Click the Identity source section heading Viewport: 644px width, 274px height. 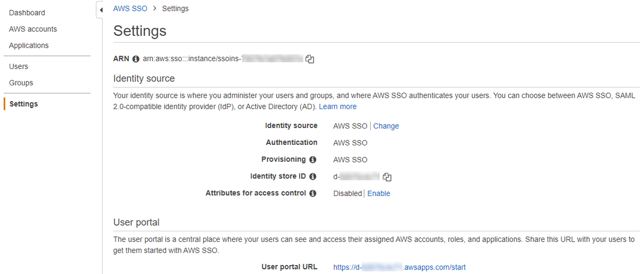tap(144, 79)
